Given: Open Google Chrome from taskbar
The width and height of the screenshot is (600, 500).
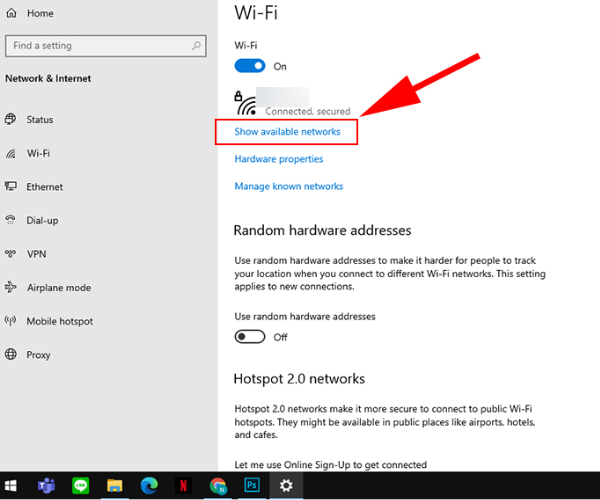Looking at the screenshot, I should pos(218,486).
